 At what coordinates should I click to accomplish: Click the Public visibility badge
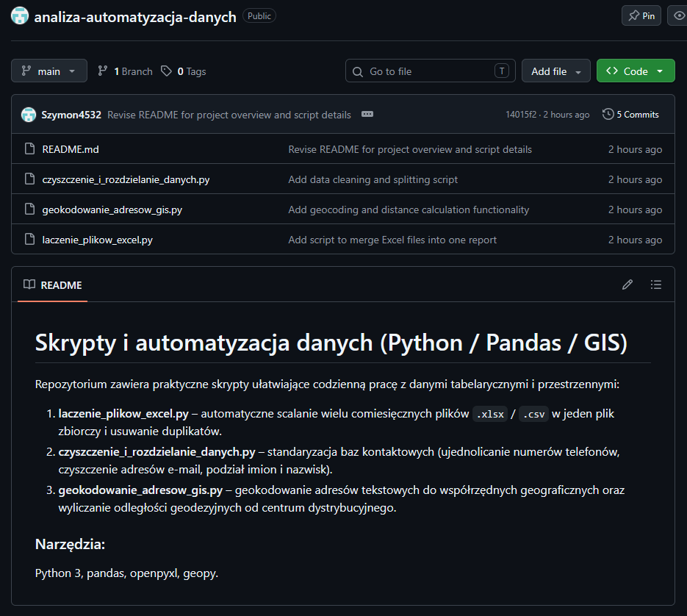tap(259, 15)
